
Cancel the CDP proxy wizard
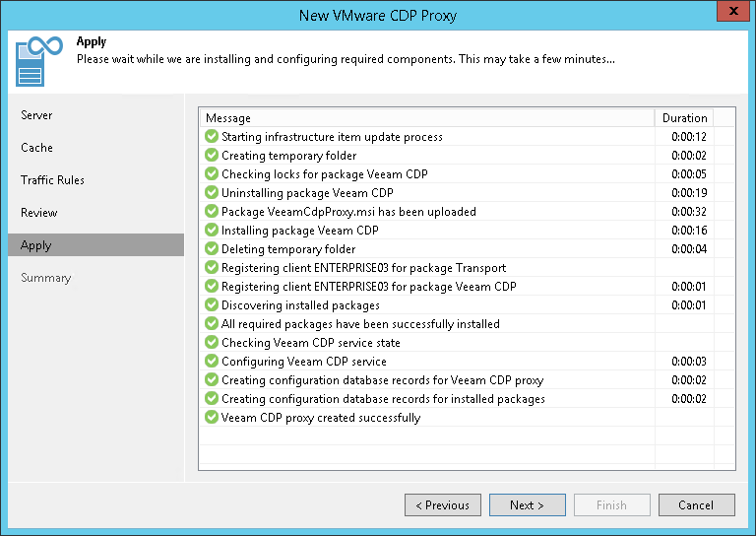(697, 505)
